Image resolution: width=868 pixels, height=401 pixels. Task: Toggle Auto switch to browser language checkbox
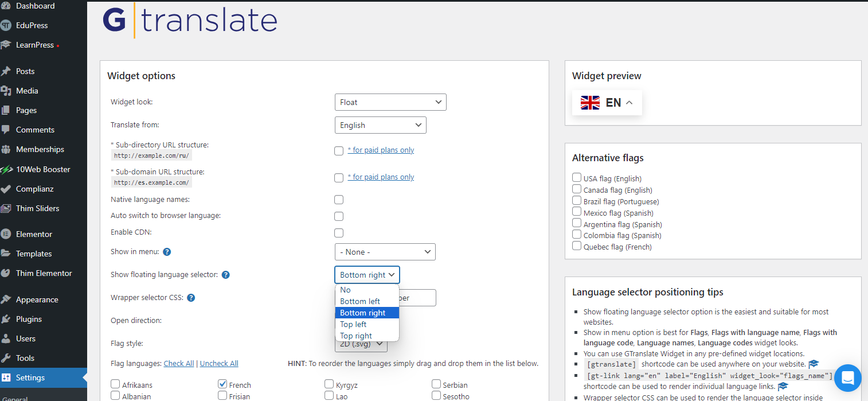[339, 216]
